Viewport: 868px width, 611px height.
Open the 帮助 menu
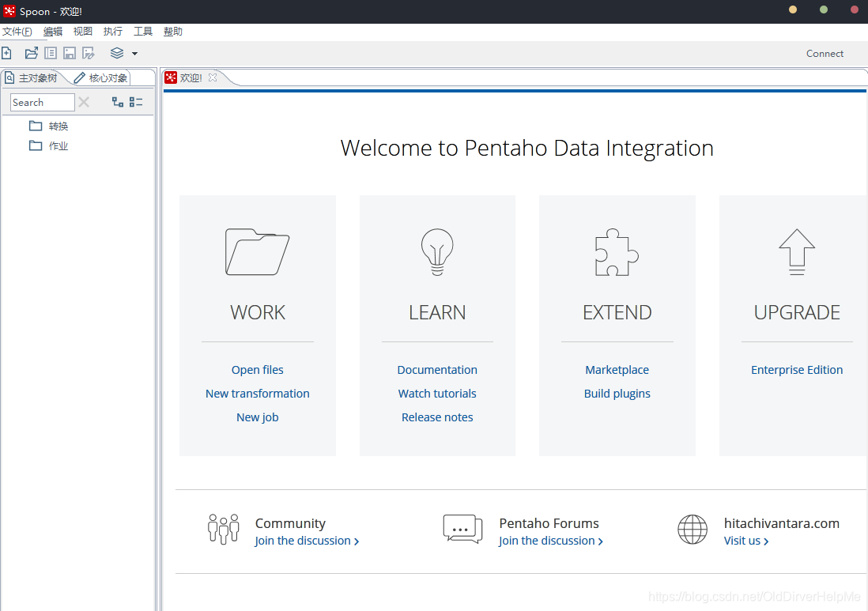pos(172,32)
